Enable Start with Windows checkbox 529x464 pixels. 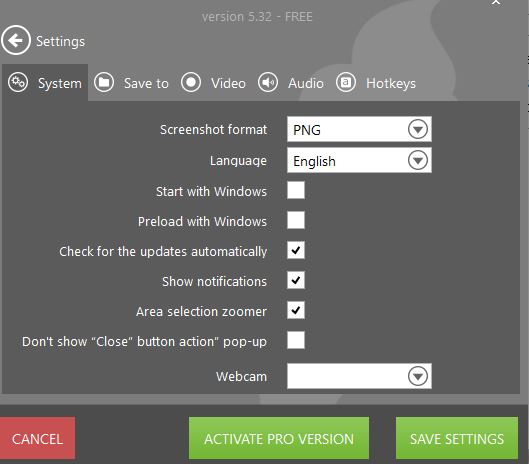pyautogui.click(x=296, y=190)
